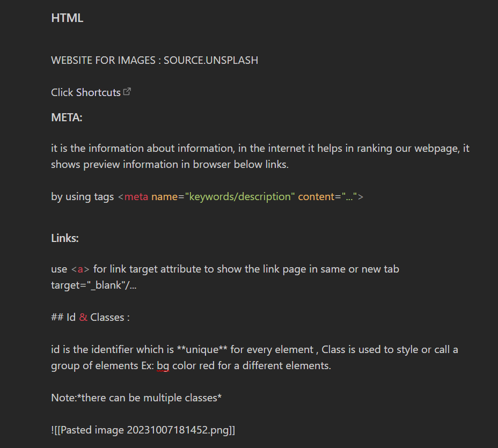
Task: Click the external link icon beside Click Shortcuts
Action: pos(127,91)
